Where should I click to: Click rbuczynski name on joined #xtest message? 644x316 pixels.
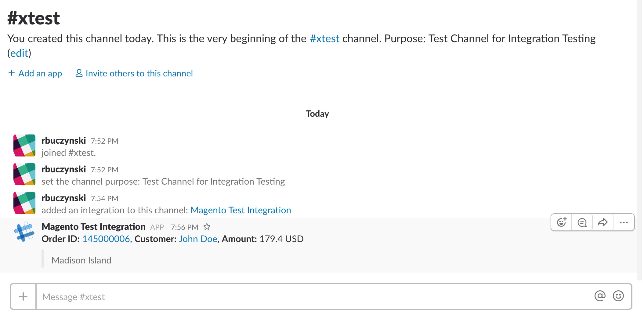(63, 141)
